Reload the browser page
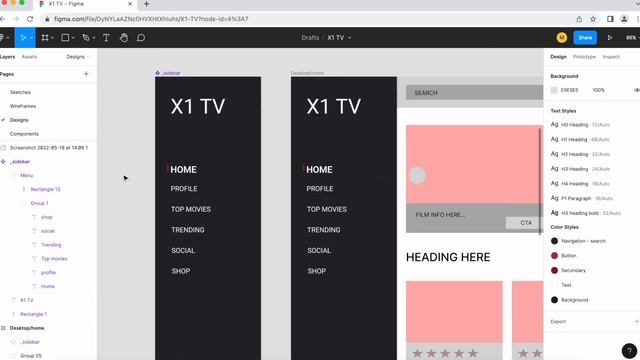Image resolution: width=640 pixels, height=360 pixels. coord(30,19)
